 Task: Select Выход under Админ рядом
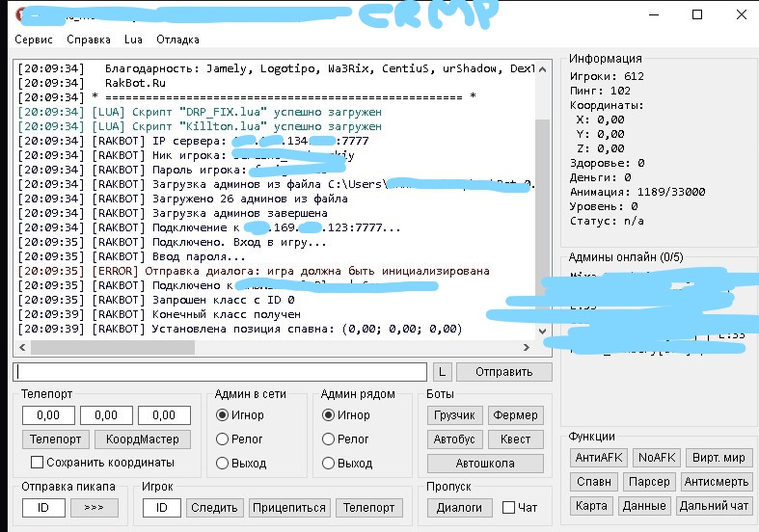coord(329,463)
